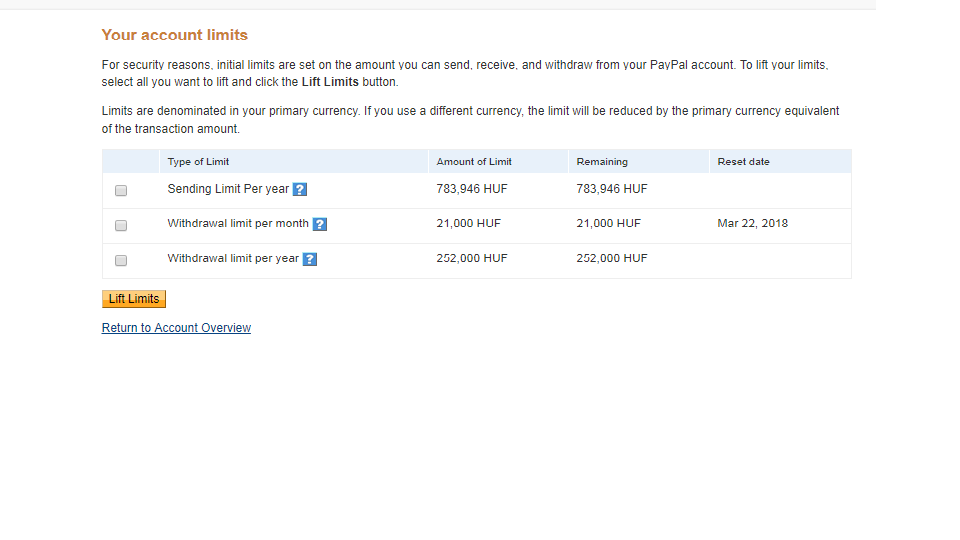The height and width of the screenshot is (540, 960).
Task: Click the Sending Limit Per year label text
Action: tap(228, 189)
